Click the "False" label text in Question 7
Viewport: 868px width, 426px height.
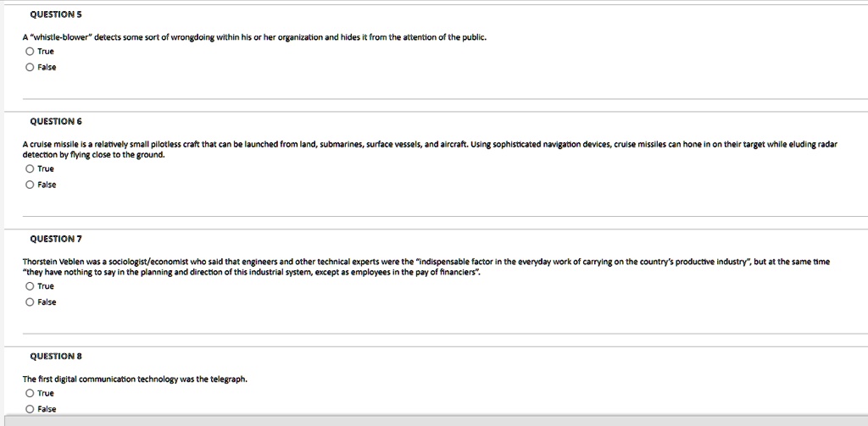[x=47, y=302]
